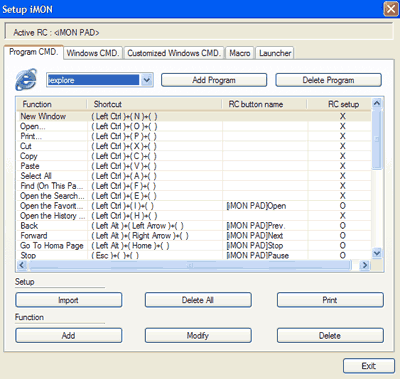Select the Stop function row
Viewport: 400px width, 379px height.
[x=194, y=255]
